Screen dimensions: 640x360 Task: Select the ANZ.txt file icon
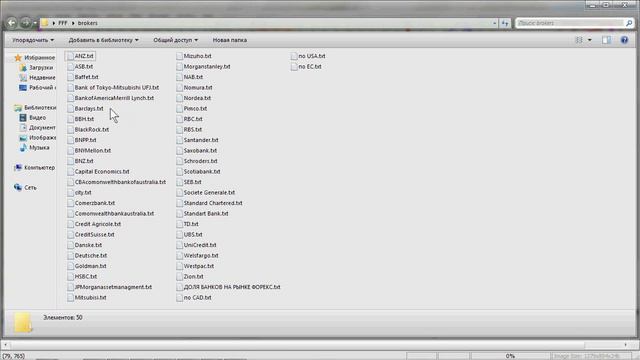[70, 56]
